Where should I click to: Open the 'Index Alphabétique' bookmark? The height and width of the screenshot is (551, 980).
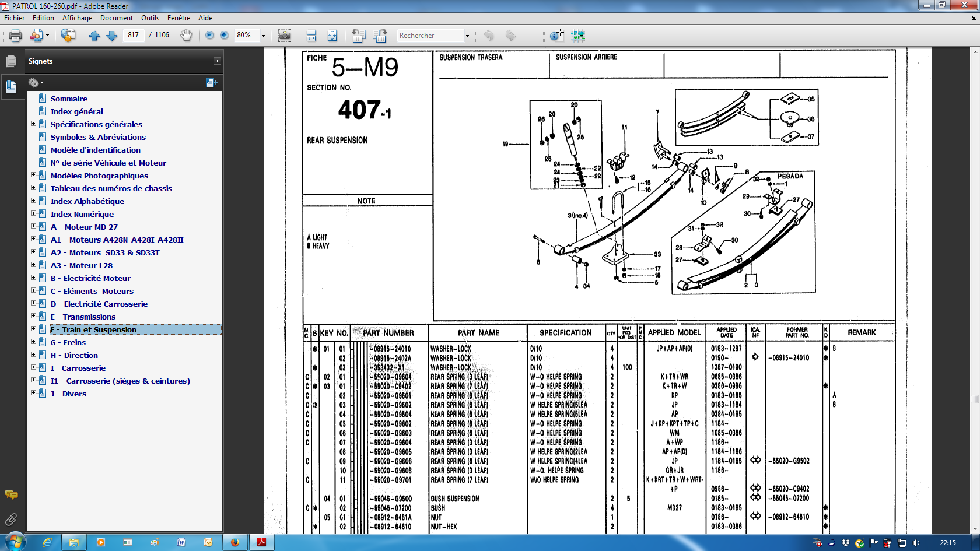pos(87,201)
